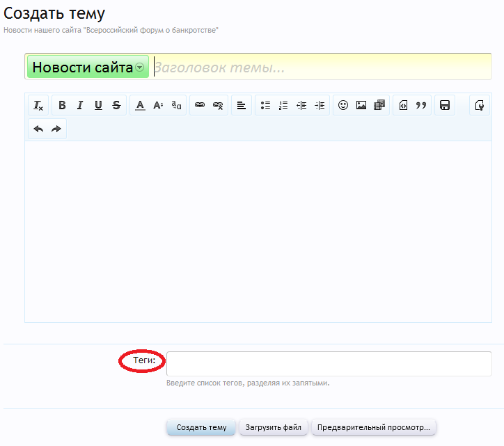This screenshot has height=446, width=504.
Task: Focus the Теги input field
Action: 329,364
